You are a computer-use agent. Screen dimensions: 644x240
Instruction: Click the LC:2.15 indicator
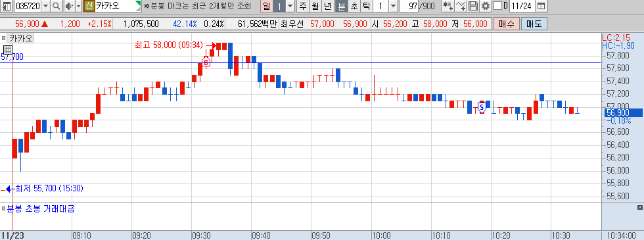click(x=616, y=38)
